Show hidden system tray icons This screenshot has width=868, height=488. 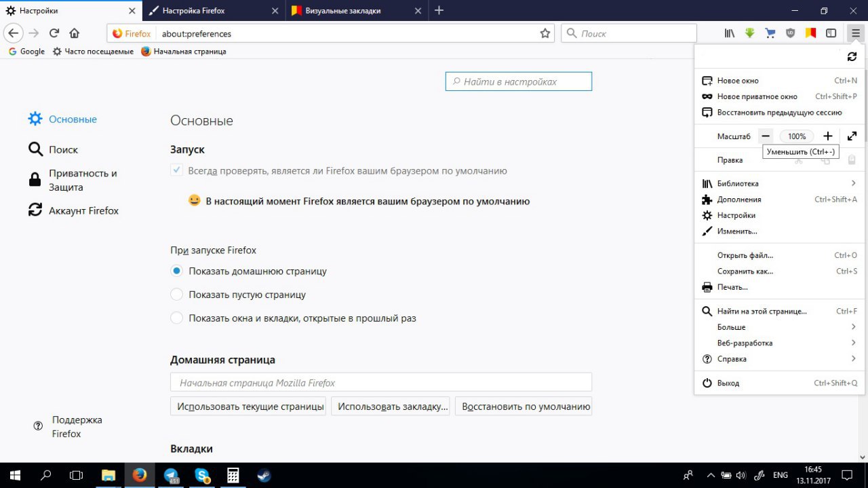pyautogui.click(x=711, y=475)
